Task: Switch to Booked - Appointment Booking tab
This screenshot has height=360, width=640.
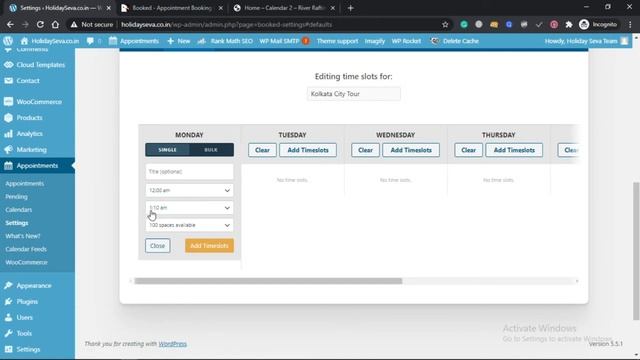Action: 172,8
